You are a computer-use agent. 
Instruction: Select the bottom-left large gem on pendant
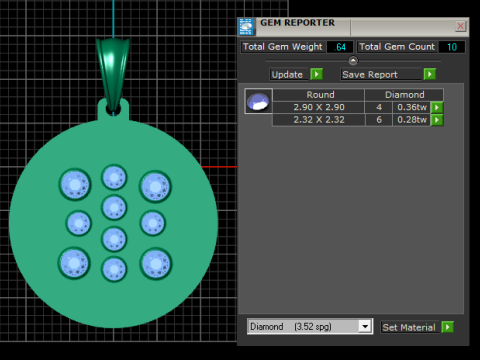click(74, 263)
